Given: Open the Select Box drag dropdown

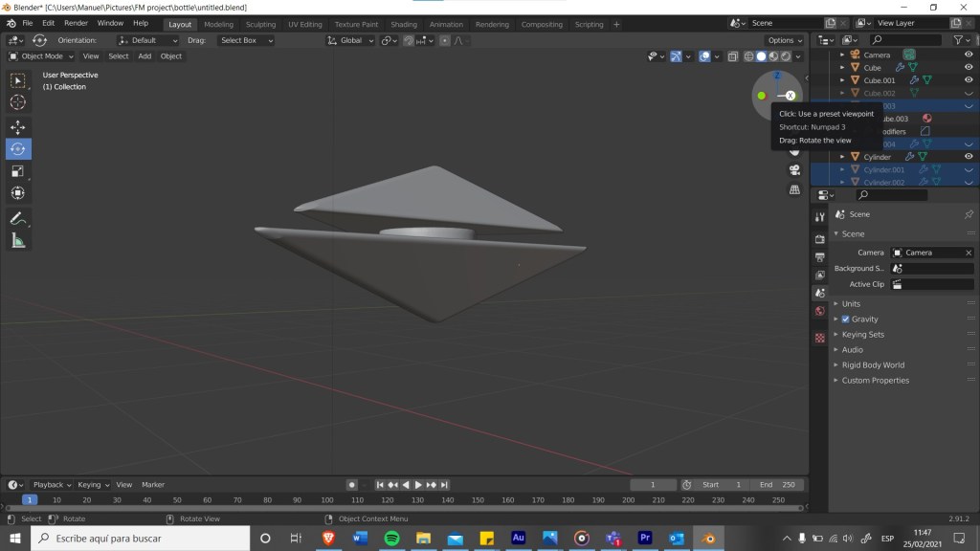Looking at the screenshot, I should [246, 40].
